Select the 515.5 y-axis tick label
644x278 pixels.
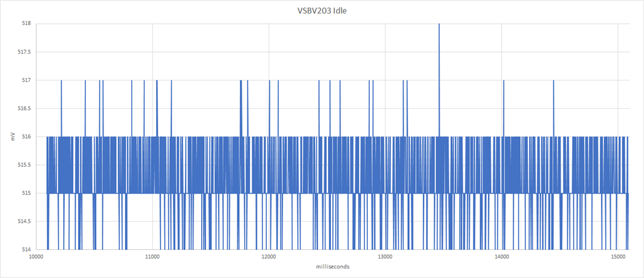tap(26, 165)
